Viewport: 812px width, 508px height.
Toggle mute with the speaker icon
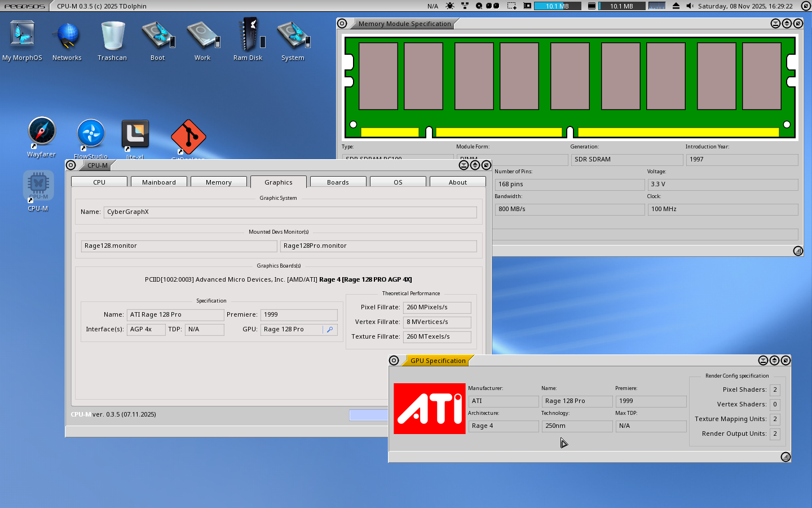point(690,6)
